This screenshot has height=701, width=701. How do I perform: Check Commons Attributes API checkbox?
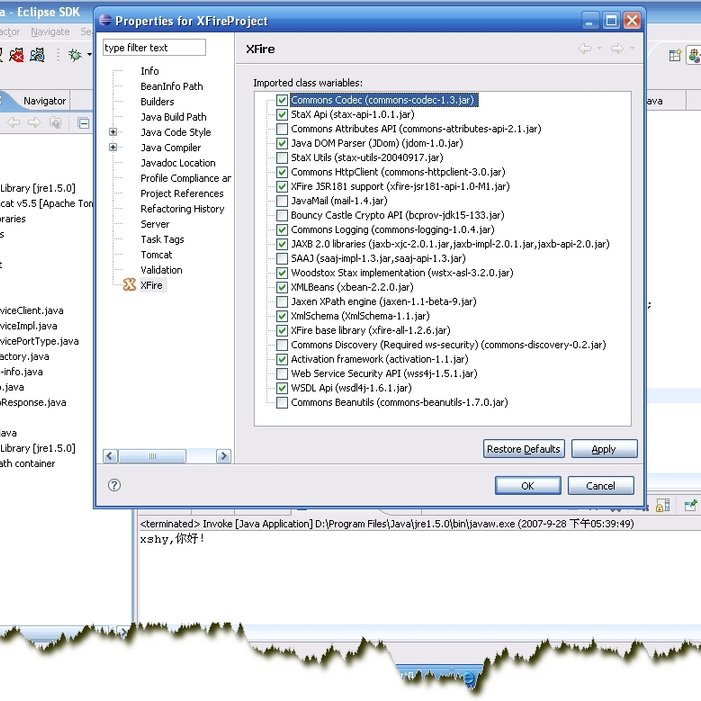282,129
